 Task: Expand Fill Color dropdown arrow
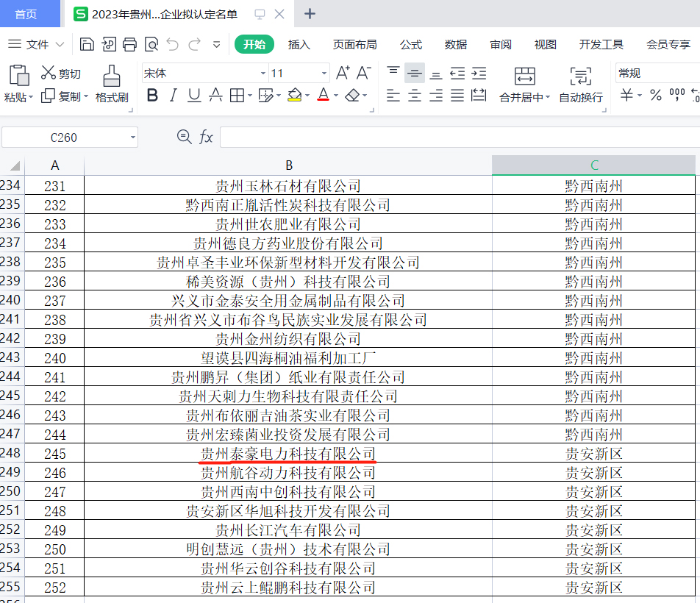[307, 96]
